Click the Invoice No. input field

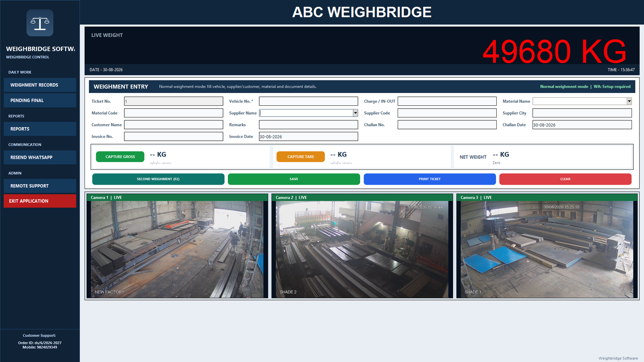click(x=173, y=136)
